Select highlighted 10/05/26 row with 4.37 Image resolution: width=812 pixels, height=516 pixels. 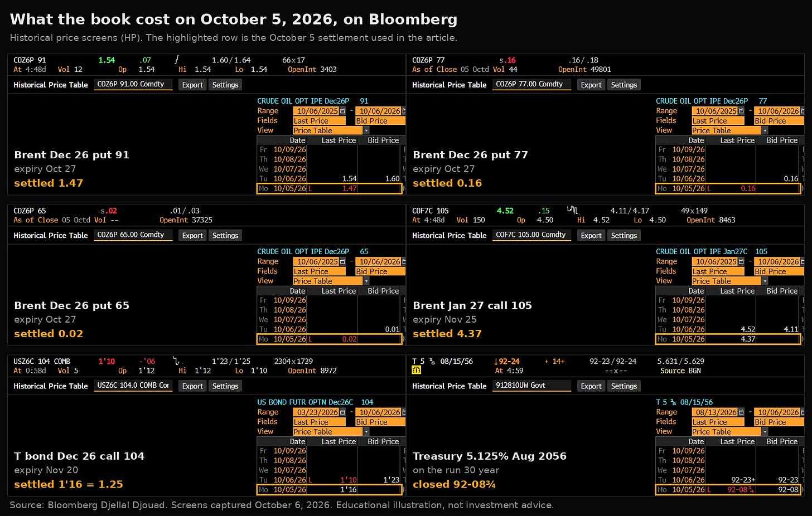728,339
